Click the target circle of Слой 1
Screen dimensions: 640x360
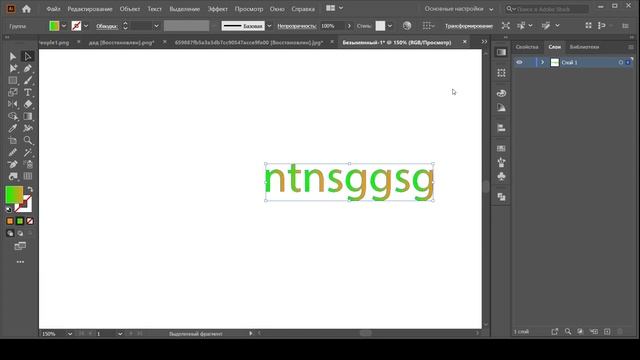pos(620,62)
